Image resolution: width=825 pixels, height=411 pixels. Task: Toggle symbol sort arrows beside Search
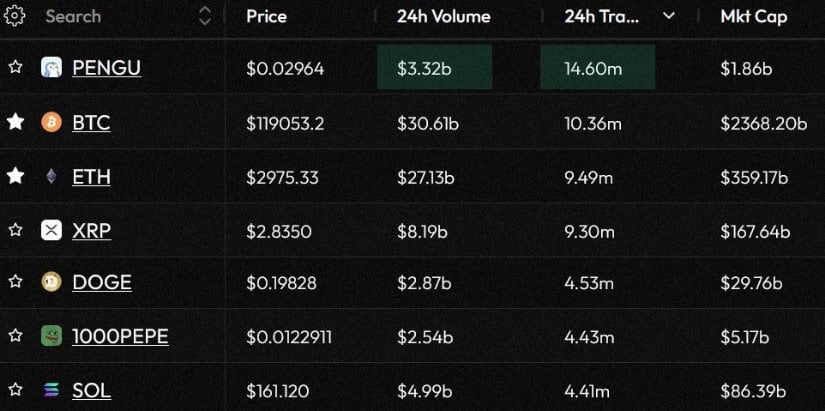pos(205,16)
